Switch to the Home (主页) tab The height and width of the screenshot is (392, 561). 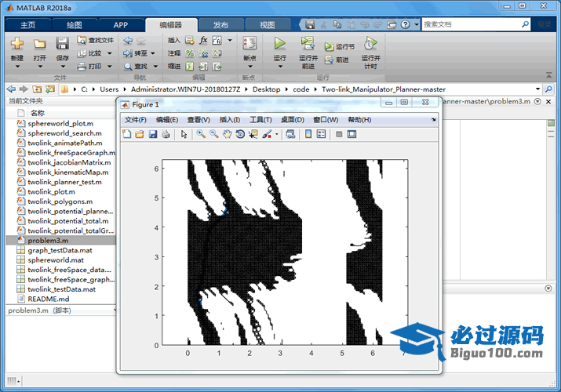pos(28,25)
